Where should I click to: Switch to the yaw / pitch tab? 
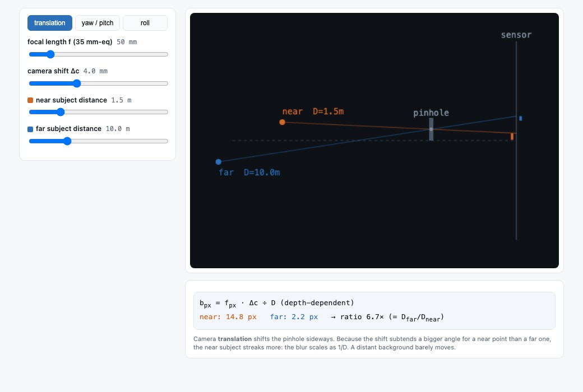click(98, 23)
